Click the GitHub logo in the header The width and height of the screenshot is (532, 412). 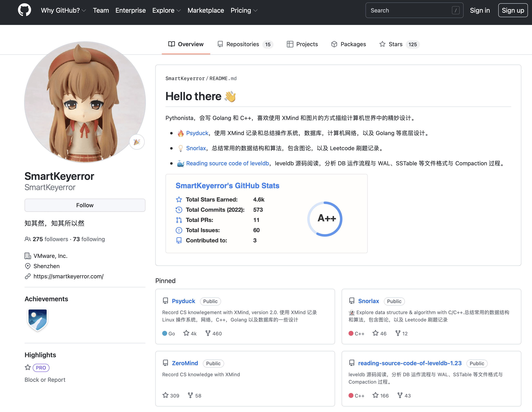click(25, 10)
